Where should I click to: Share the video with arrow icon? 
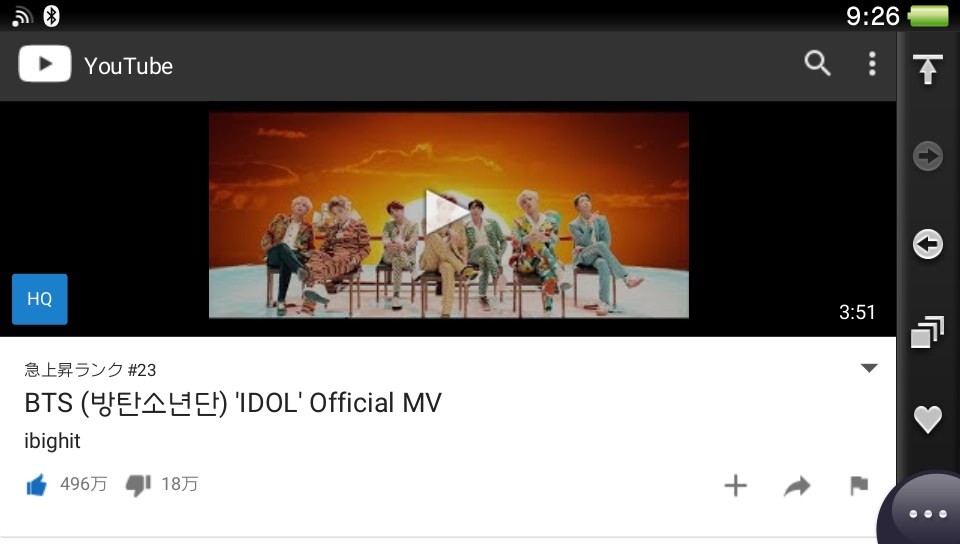pos(797,486)
